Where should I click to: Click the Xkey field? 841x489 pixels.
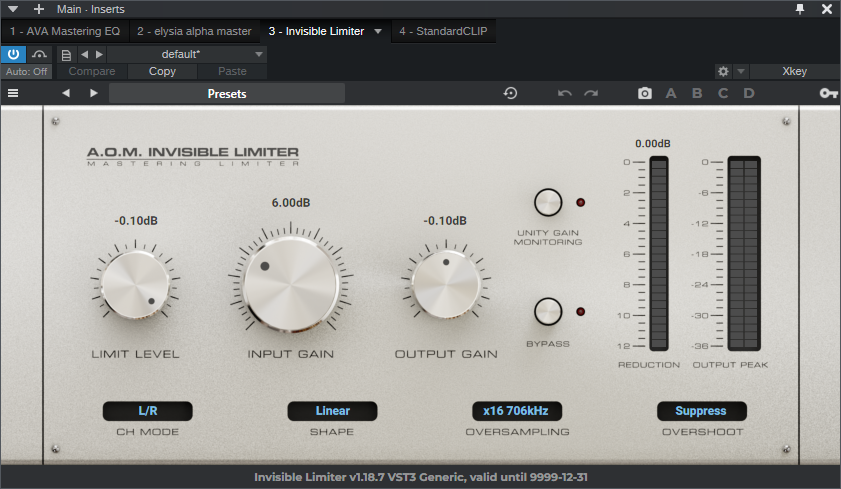tap(794, 71)
